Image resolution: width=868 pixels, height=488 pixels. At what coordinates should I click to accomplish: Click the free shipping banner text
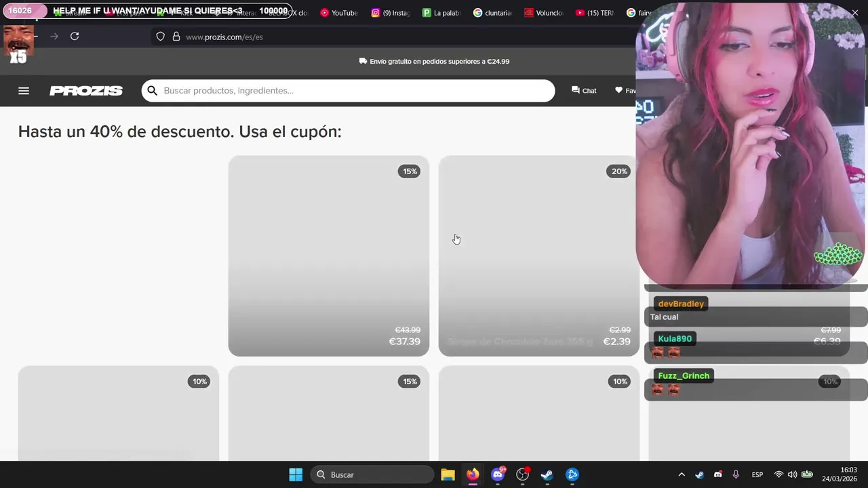(434, 61)
